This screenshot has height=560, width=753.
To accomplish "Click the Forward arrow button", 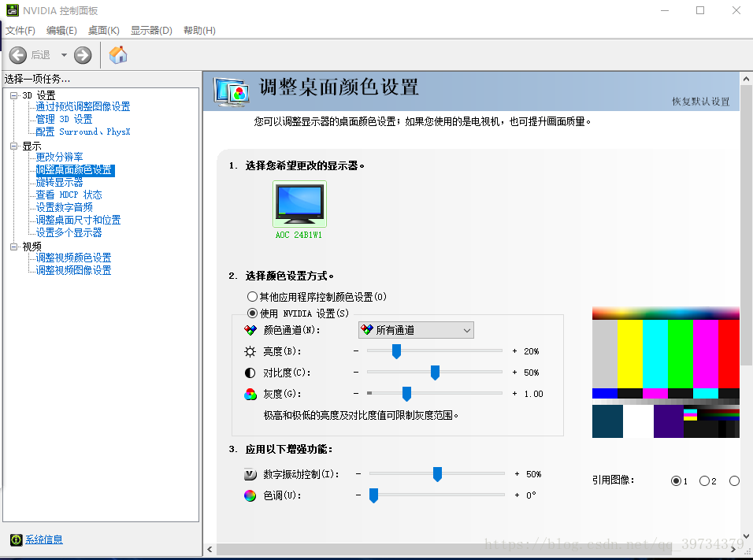I will click(x=83, y=55).
